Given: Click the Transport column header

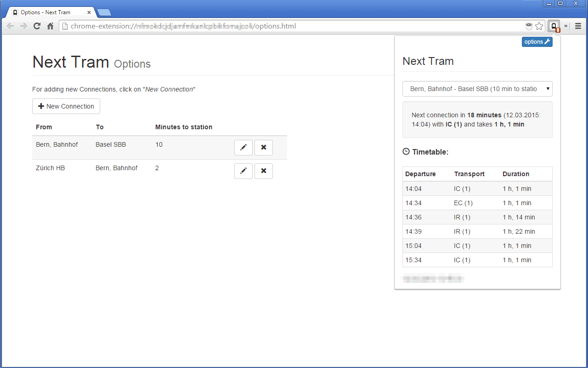Looking at the screenshot, I should coord(469,174).
